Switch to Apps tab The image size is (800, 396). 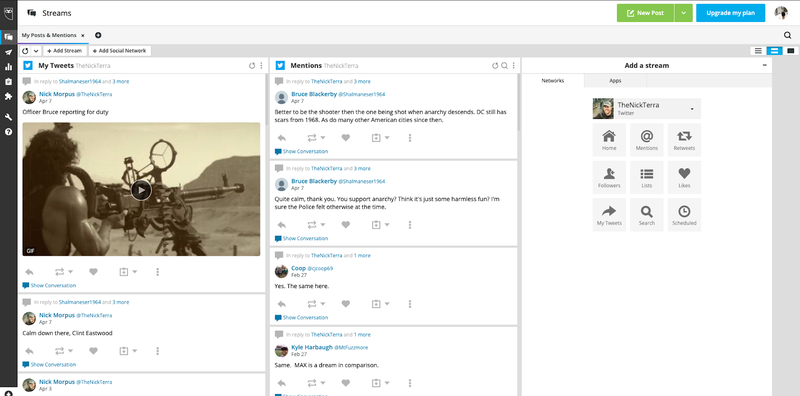615,81
